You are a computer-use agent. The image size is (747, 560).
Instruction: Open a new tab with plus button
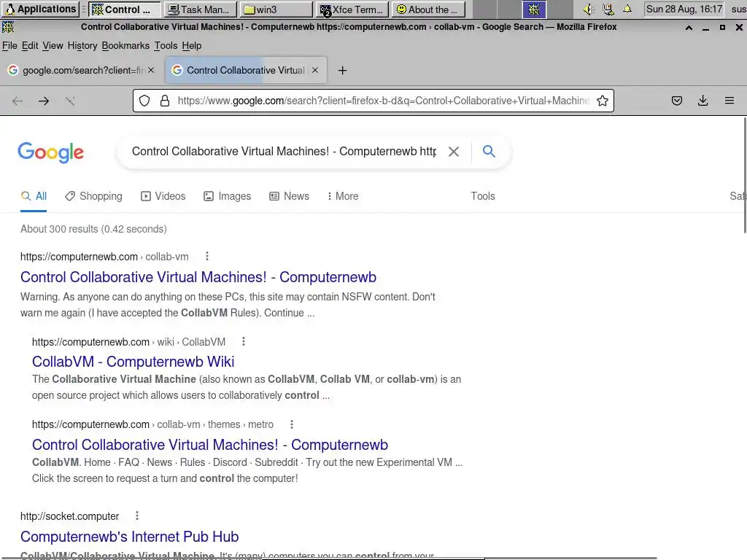click(342, 71)
